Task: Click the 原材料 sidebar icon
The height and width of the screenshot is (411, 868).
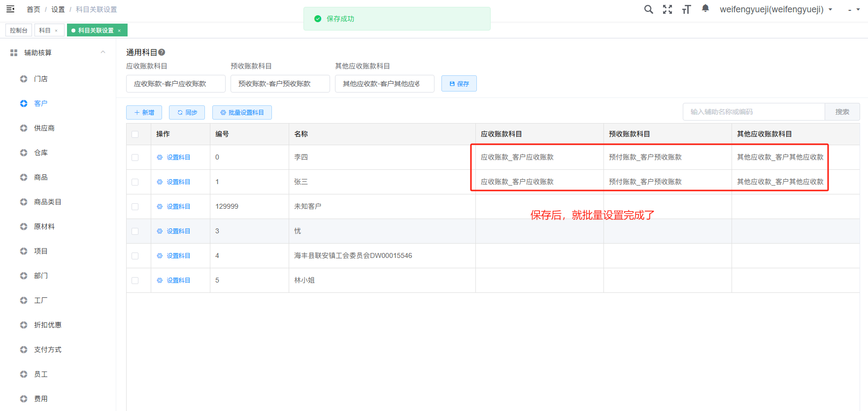Action: 24,226
